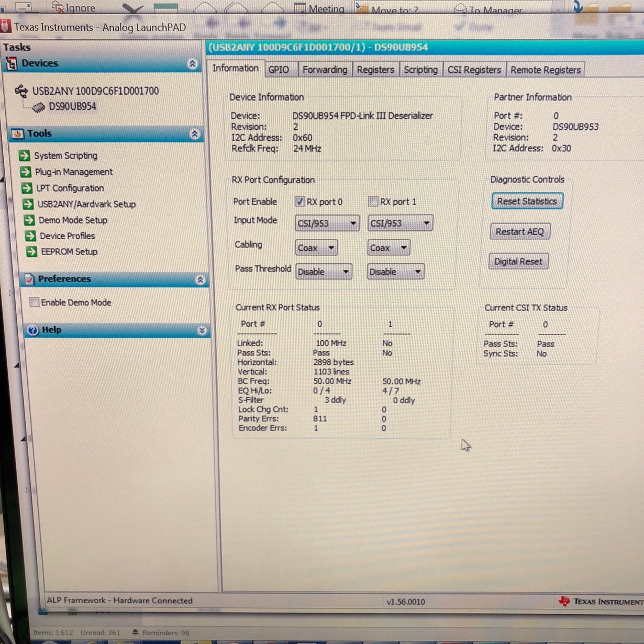This screenshot has height=644, width=644.
Task: Click To Manager in Outlook ribbon
Action: tap(489, 10)
